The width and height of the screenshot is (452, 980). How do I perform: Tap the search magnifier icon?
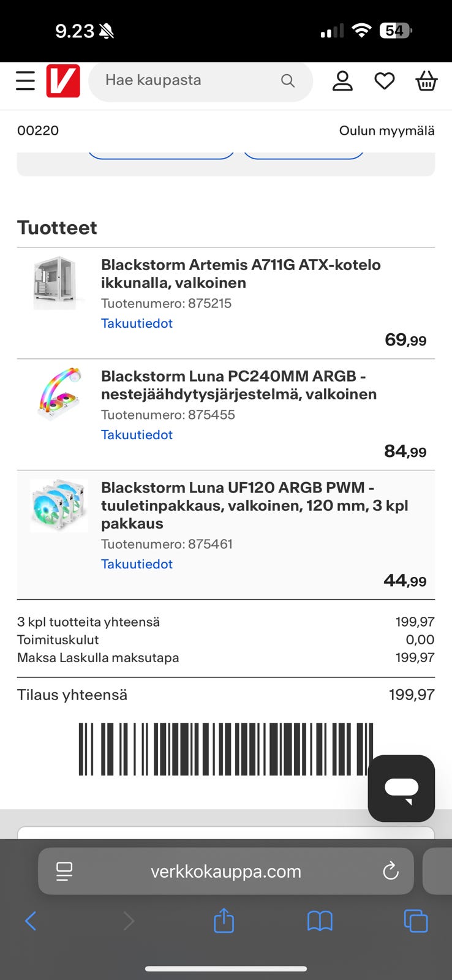click(x=287, y=81)
